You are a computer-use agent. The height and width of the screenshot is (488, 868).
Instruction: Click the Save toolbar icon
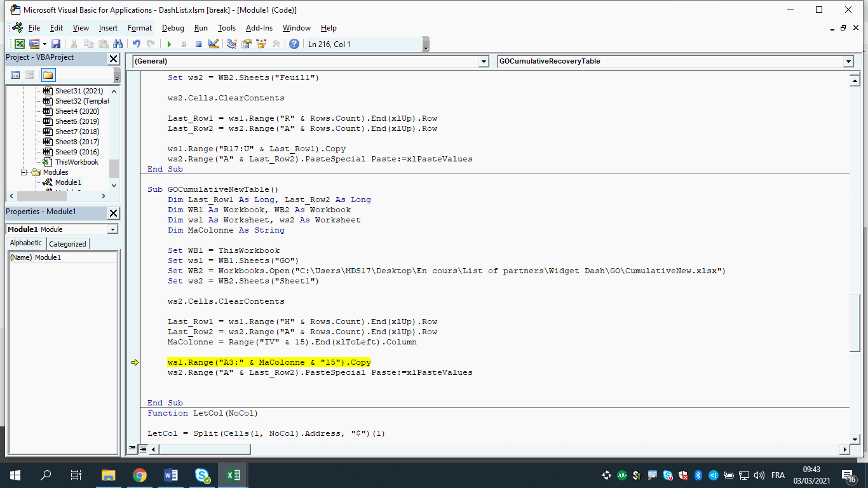(x=56, y=44)
